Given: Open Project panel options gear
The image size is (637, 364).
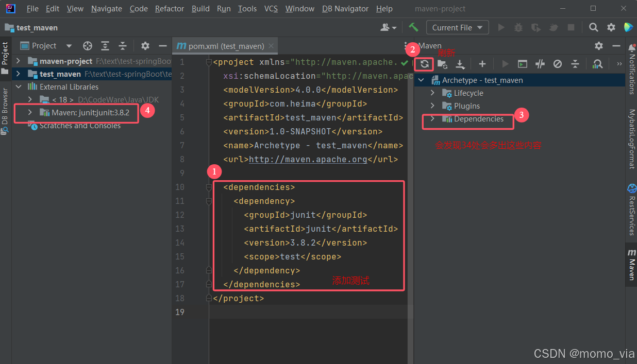Looking at the screenshot, I should pos(145,46).
